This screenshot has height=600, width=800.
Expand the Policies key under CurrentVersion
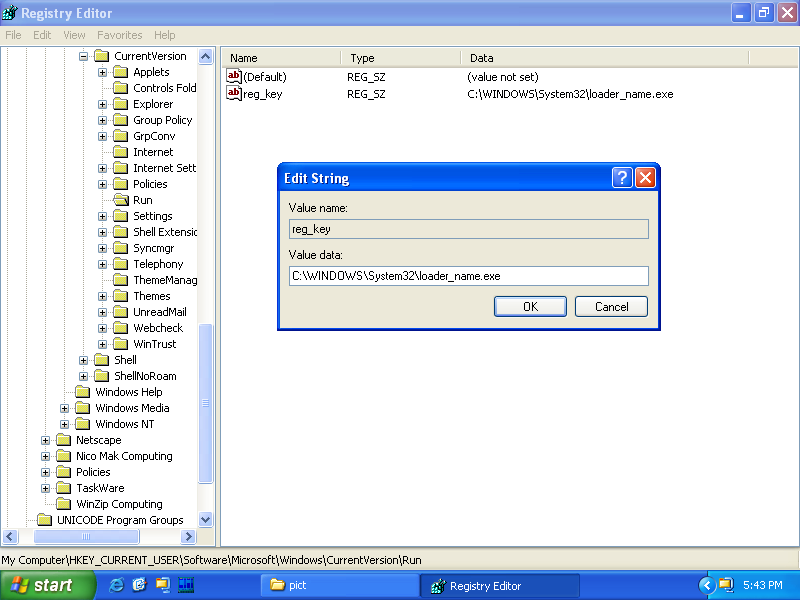pyautogui.click(x=103, y=184)
